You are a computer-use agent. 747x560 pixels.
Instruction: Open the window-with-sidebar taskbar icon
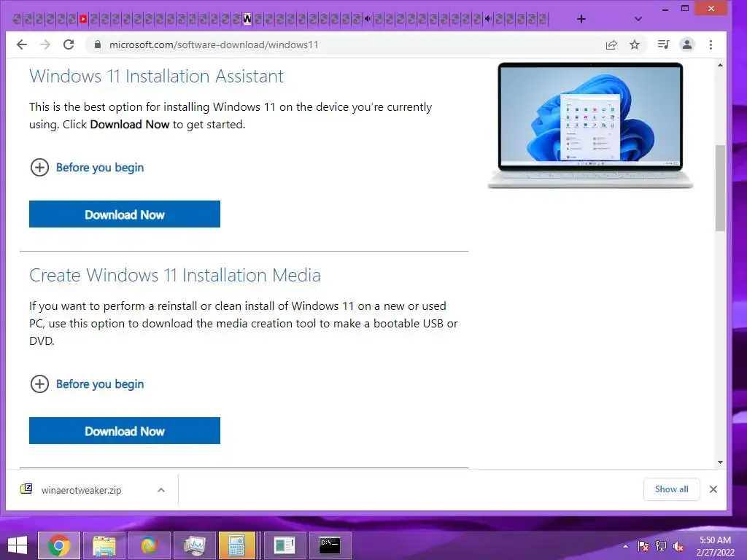point(285,545)
